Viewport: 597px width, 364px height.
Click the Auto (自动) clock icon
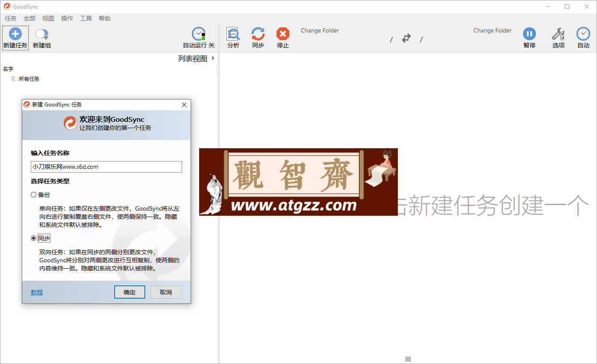pos(583,34)
